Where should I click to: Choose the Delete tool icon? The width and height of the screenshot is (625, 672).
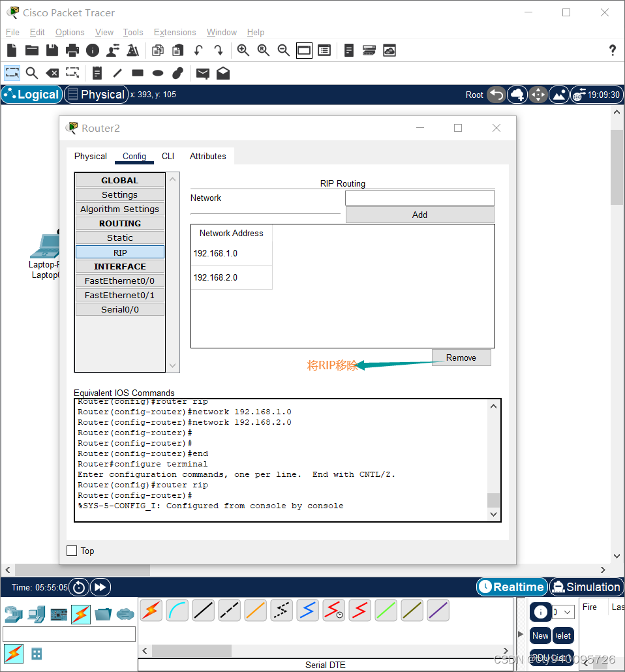[x=52, y=73]
